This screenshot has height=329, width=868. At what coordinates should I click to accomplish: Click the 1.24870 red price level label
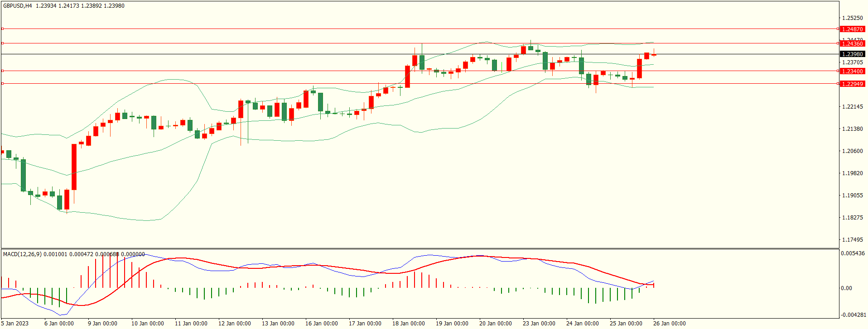click(x=852, y=29)
